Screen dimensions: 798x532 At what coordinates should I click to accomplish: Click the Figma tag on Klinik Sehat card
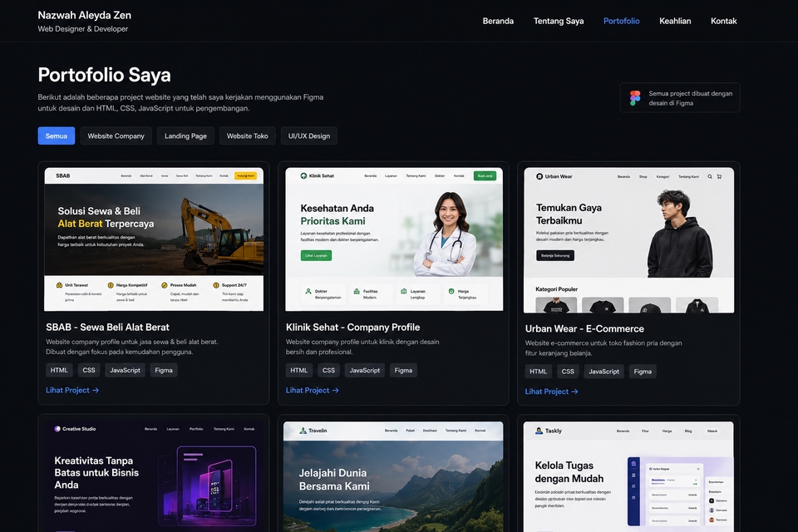click(x=403, y=370)
